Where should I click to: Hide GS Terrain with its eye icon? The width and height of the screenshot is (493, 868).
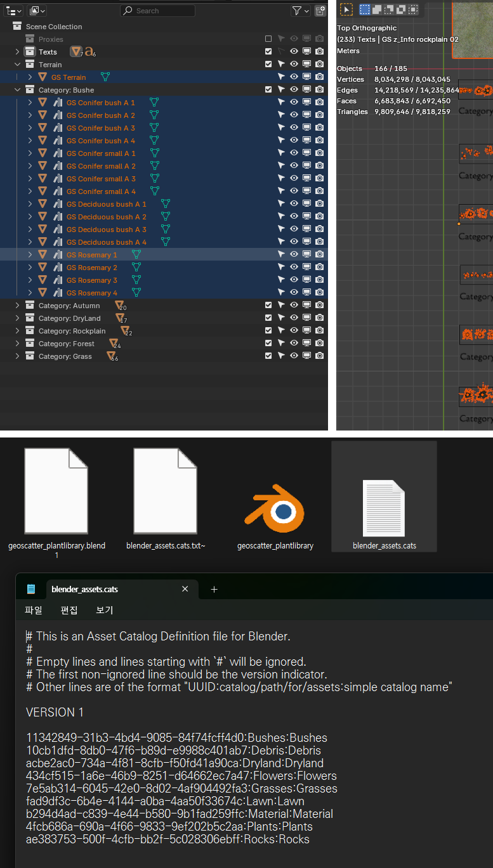pyautogui.click(x=294, y=77)
